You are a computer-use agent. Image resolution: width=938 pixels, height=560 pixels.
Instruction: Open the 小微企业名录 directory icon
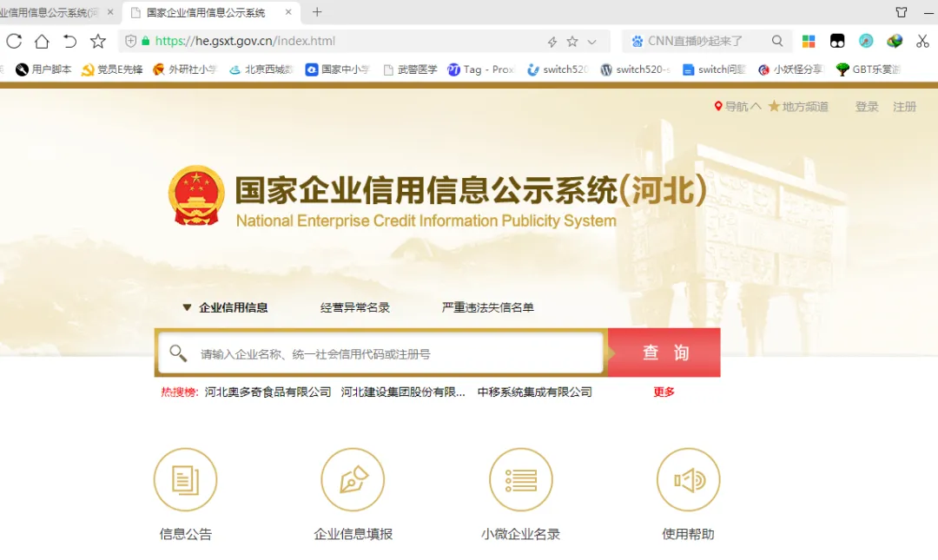pyautogui.click(x=521, y=479)
